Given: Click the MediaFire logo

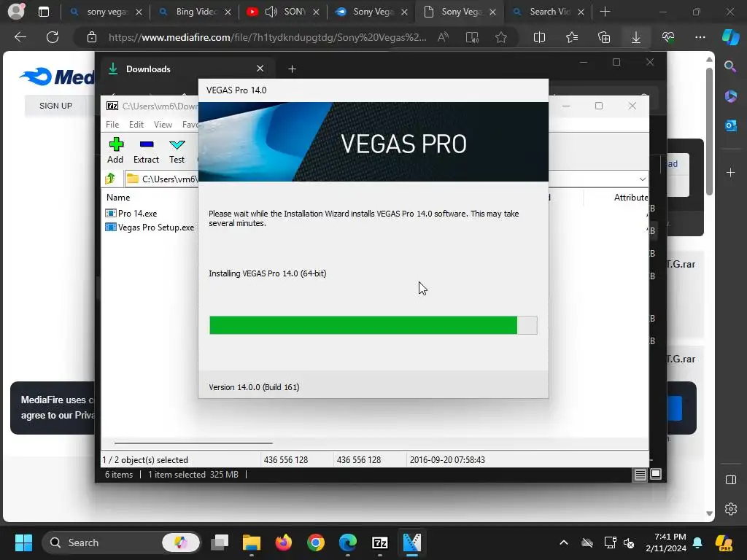Looking at the screenshot, I should click(57, 77).
